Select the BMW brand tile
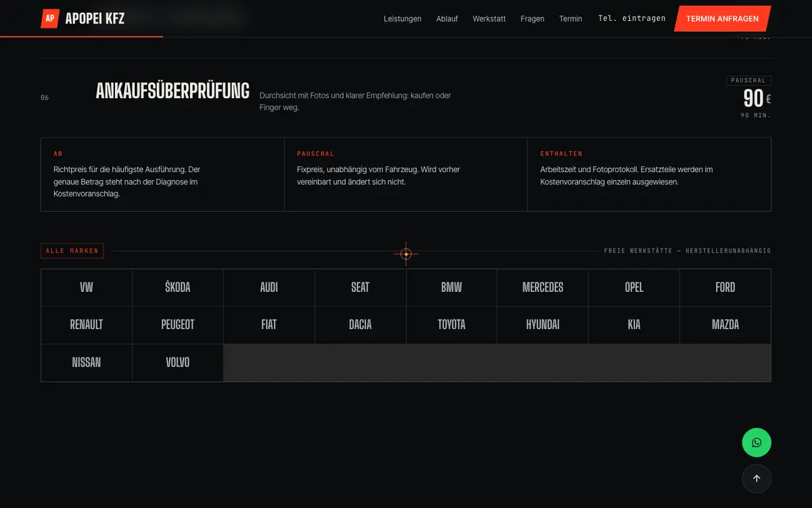Viewport: 812px width, 508px height. tap(451, 288)
